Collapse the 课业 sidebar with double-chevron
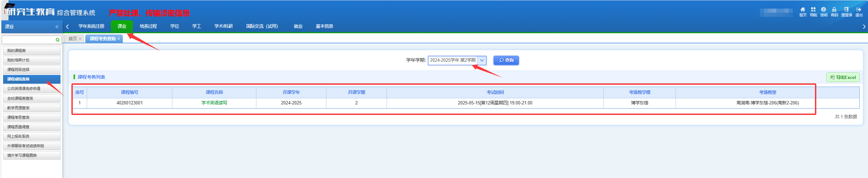Viewport: 868px width, 178px height. click(57, 27)
